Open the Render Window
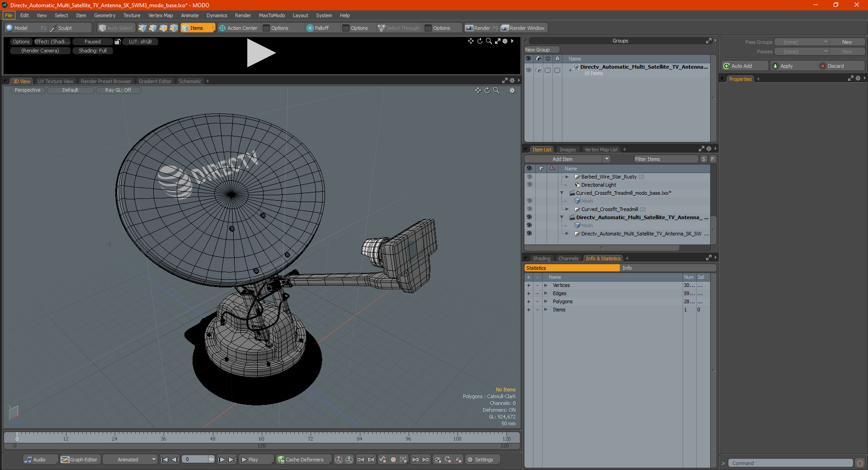This screenshot has width=868, height=470. click(x=524, y=28)
